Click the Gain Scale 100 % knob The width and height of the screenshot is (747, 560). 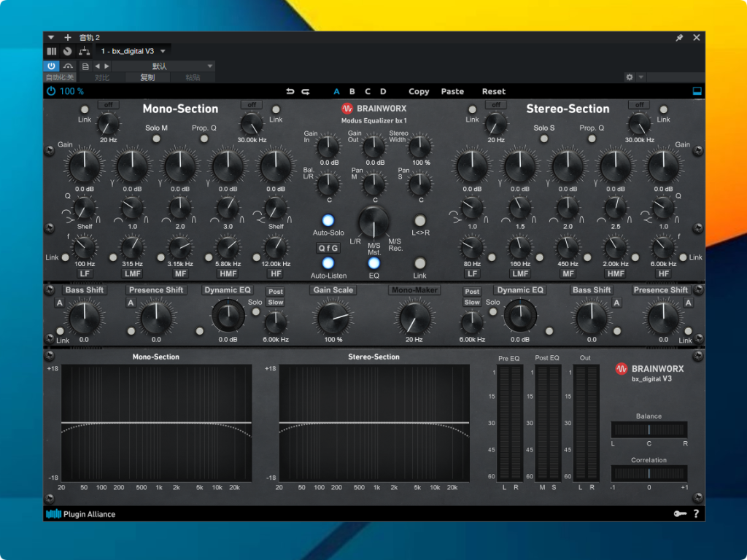[x=333, y=318]
